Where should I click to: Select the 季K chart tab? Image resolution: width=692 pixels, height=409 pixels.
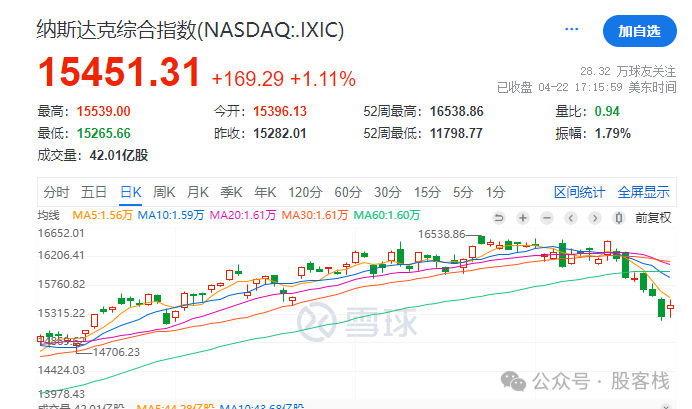pyautogui.click(x=231, y=192)
